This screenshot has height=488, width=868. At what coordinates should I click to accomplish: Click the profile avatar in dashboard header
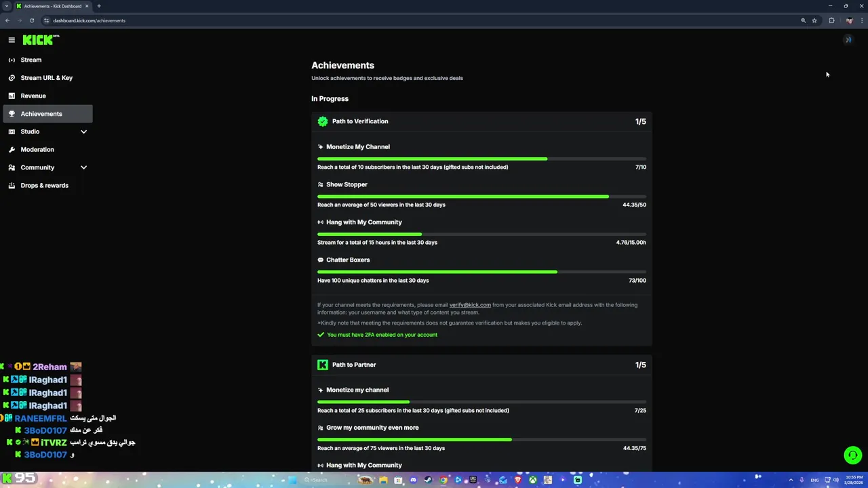coord(848,40)
